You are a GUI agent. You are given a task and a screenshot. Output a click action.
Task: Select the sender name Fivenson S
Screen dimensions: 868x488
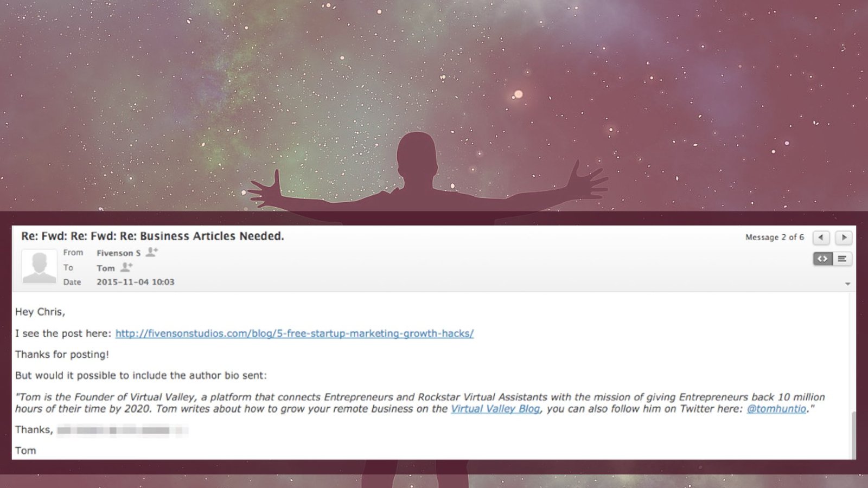[x=118, y=253]
